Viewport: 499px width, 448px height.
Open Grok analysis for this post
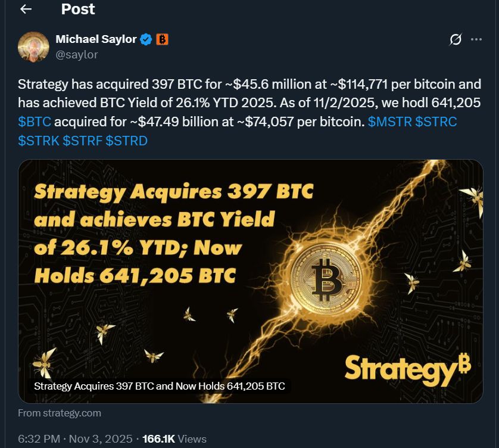point(455,39)
